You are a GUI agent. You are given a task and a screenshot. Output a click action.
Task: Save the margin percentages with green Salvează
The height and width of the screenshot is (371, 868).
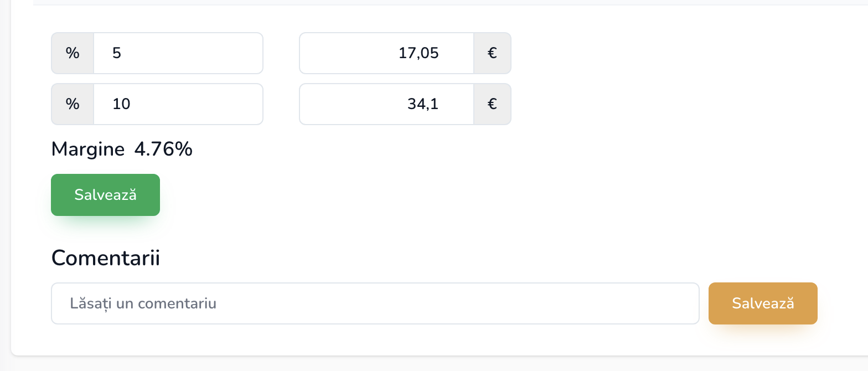(105, 195)
